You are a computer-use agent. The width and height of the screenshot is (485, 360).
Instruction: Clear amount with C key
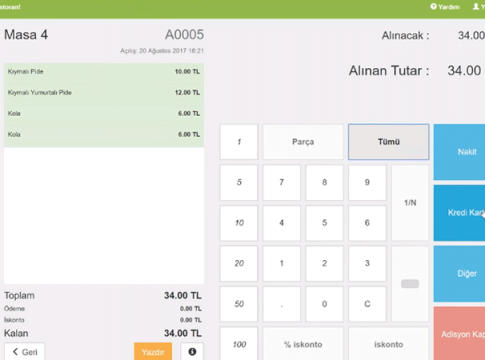pyautogui.click(x=367, y=304)
